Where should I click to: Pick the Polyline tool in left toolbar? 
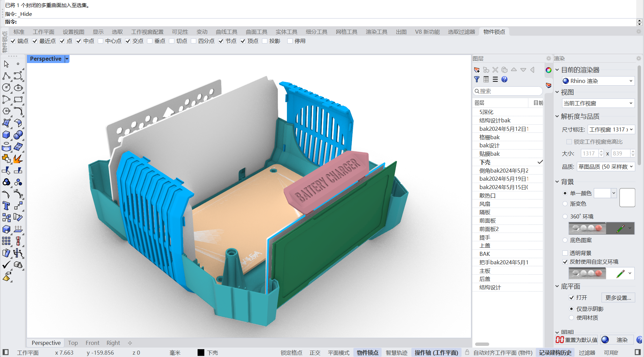click(6, 76)
